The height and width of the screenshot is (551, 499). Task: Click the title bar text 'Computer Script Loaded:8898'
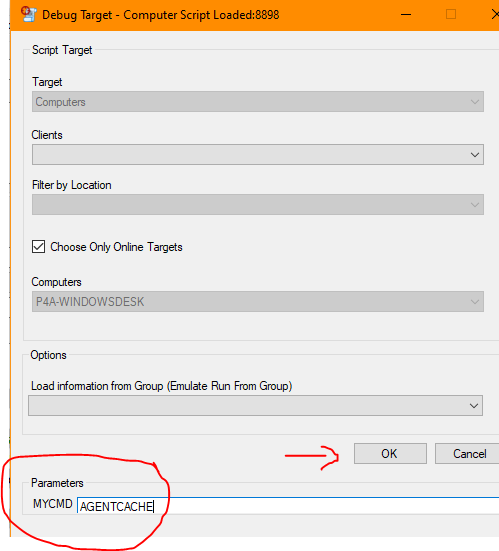pyautogui.click(x=201, y=15)
